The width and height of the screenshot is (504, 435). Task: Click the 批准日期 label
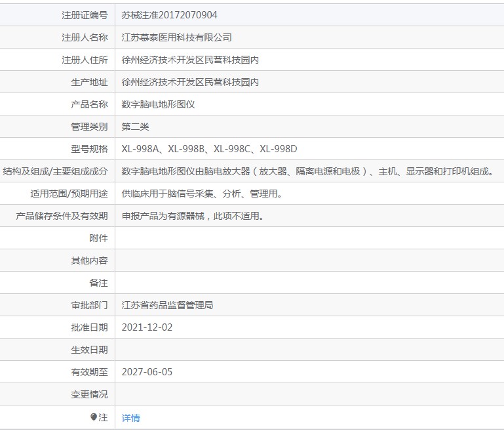click(x=89, y=327)
